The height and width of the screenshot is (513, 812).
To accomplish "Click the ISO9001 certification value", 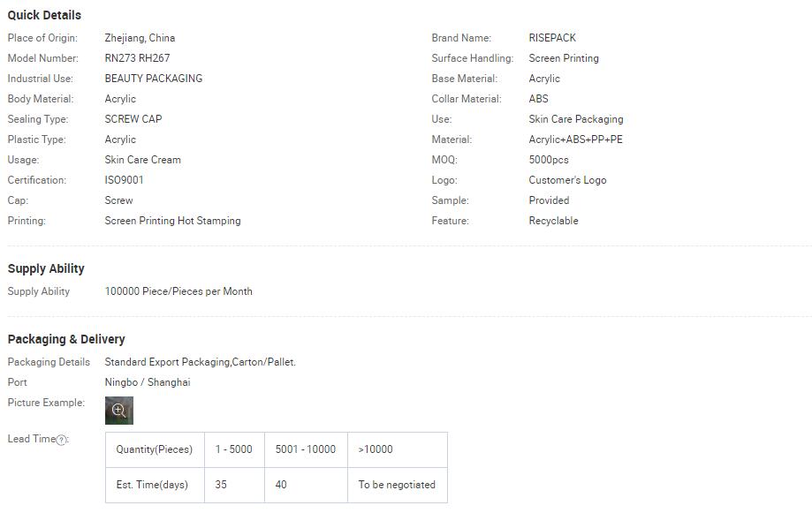I will (124, 180).
